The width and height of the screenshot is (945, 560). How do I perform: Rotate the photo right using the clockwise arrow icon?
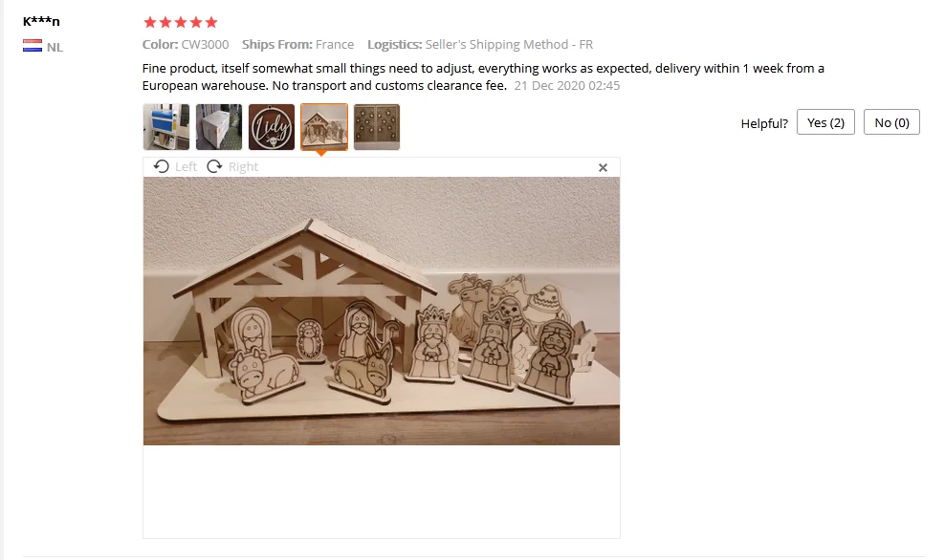point(214,166)
